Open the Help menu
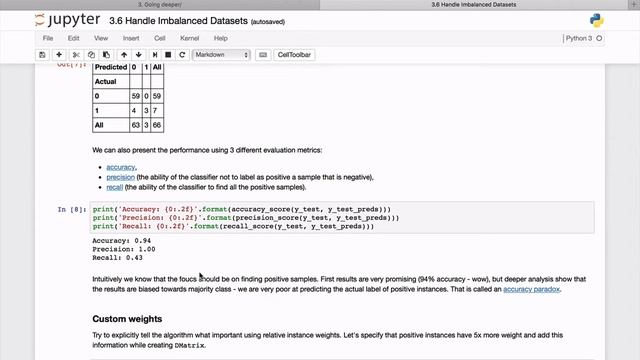Screen dimensions: 640x360 point(220,38)
